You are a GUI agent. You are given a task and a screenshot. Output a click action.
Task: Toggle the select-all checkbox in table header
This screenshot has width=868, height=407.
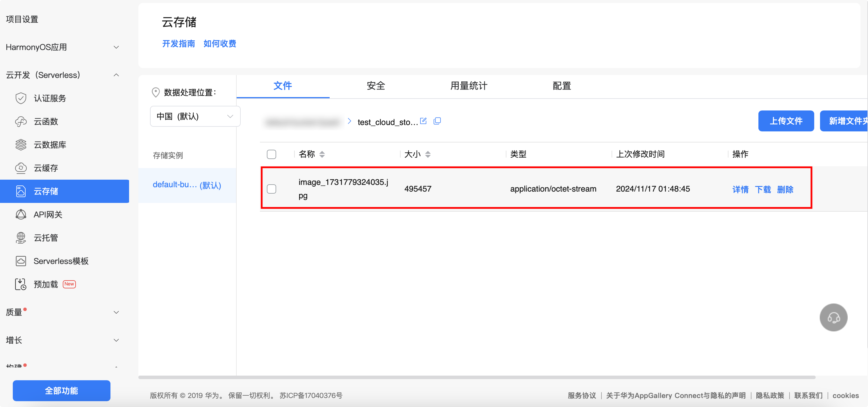(271, 154)
